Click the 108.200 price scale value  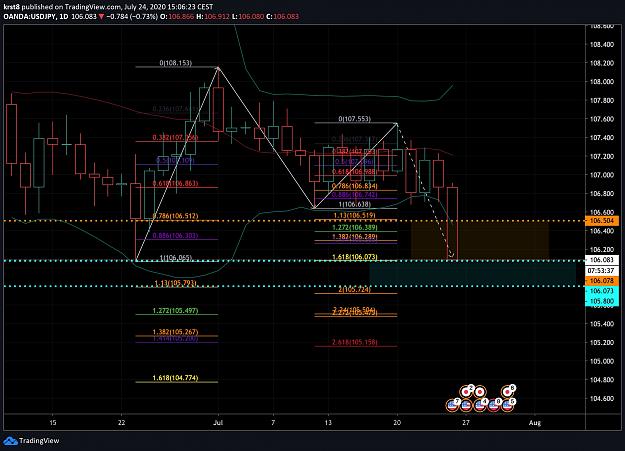tap(601, 63)
